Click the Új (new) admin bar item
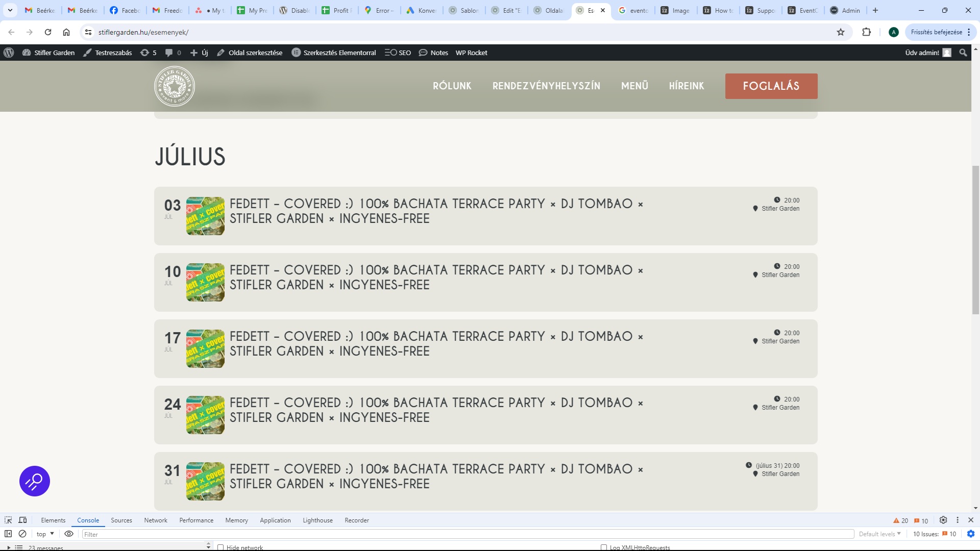 click(199, 53)
